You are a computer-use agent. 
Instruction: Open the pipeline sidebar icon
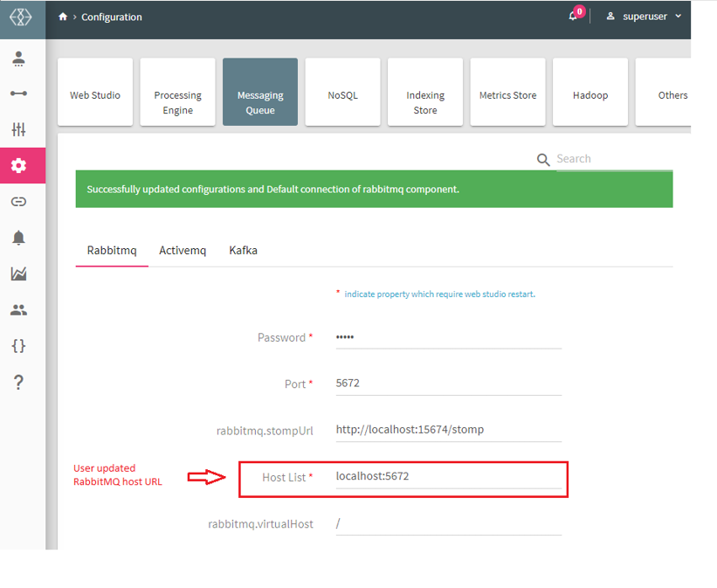coord(18,93)
